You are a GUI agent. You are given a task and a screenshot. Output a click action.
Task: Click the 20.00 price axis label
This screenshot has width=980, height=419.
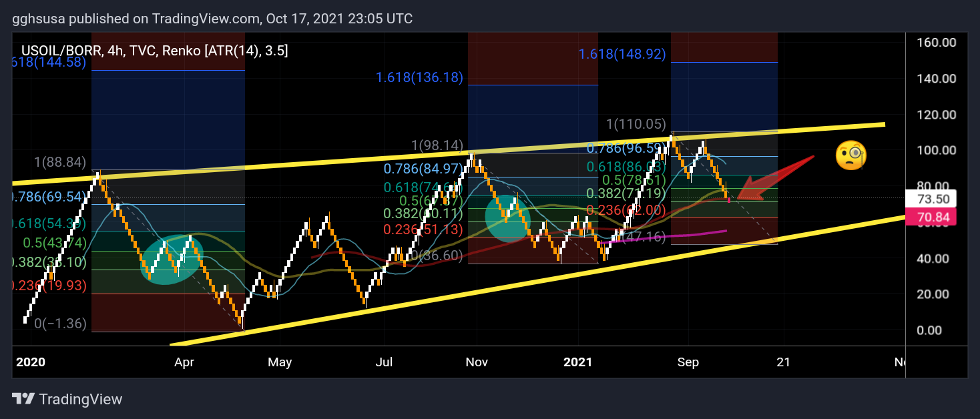[x=933, y=294]
